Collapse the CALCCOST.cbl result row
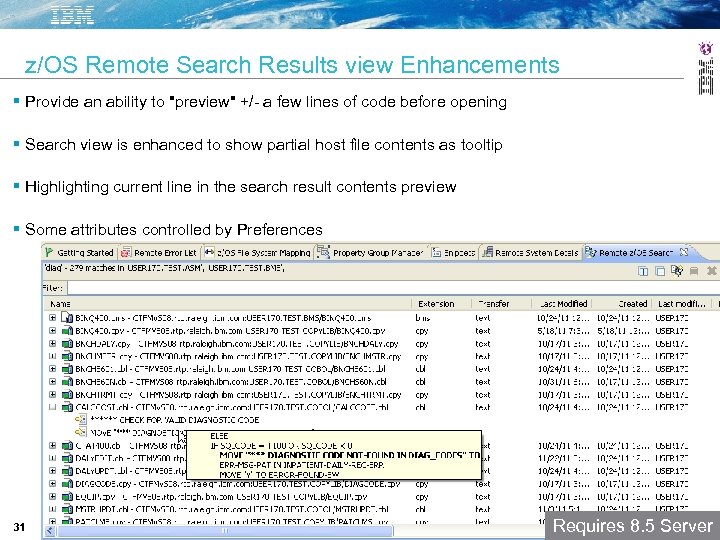 point(52,407)
